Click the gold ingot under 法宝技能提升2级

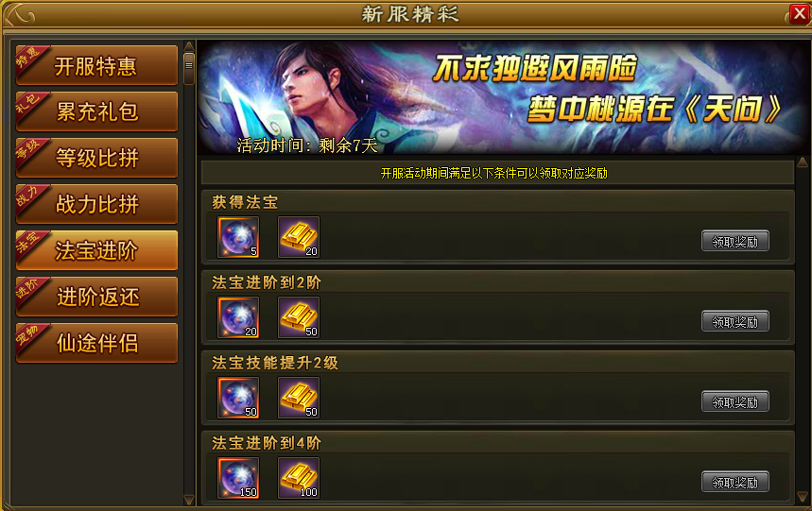[x=299, y=398]
